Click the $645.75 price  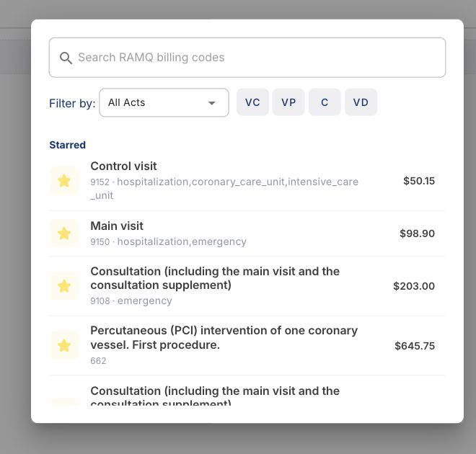pos(415,346)
